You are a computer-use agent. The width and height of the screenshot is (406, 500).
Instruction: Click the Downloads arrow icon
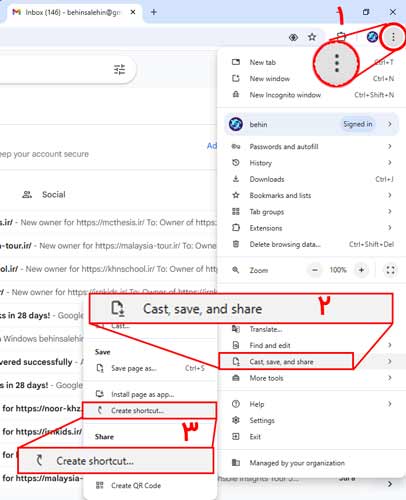pyautogui.click(x=236, y=179)
